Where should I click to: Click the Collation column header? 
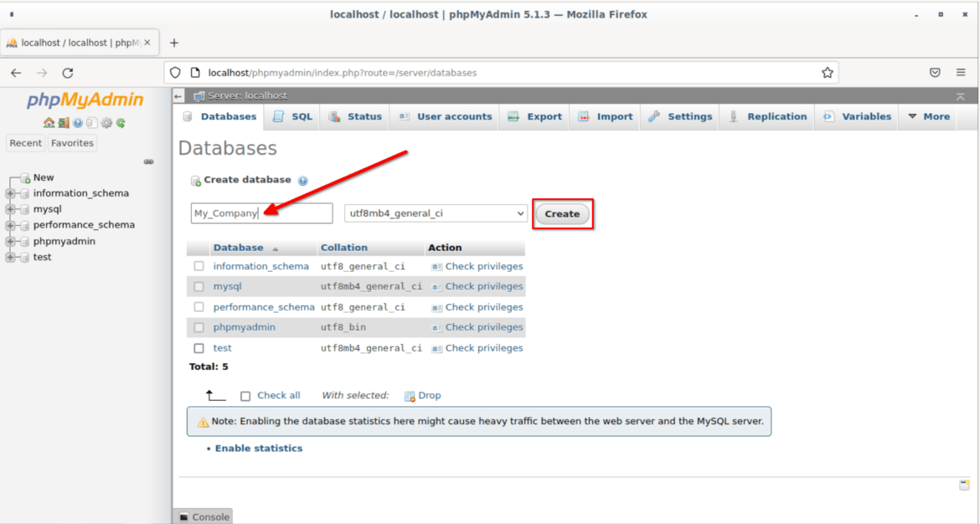click(x=343, y=248)
